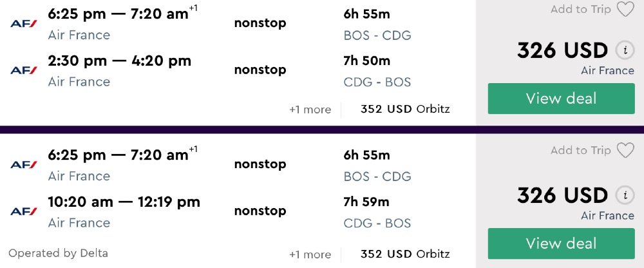The image size is (644, 268).
Task: Select the 10:20 am — 12:19 pm return leg
Action: pyautogui.click(x=124, y=202)
